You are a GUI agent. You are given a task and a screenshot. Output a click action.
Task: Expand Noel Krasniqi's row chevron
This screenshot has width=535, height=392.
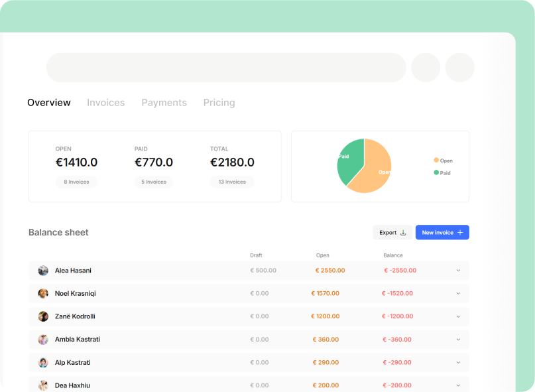458,293
